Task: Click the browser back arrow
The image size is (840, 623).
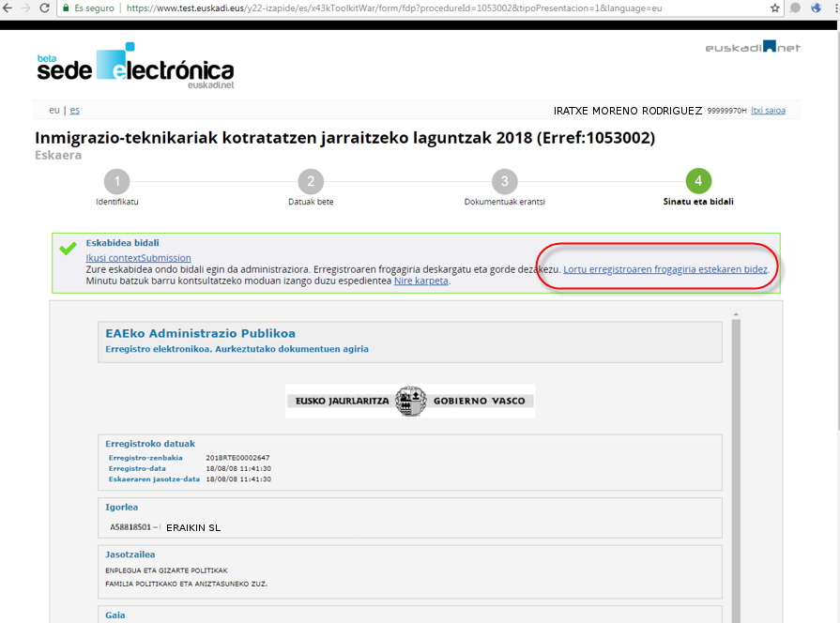Action: coord(8,8)
